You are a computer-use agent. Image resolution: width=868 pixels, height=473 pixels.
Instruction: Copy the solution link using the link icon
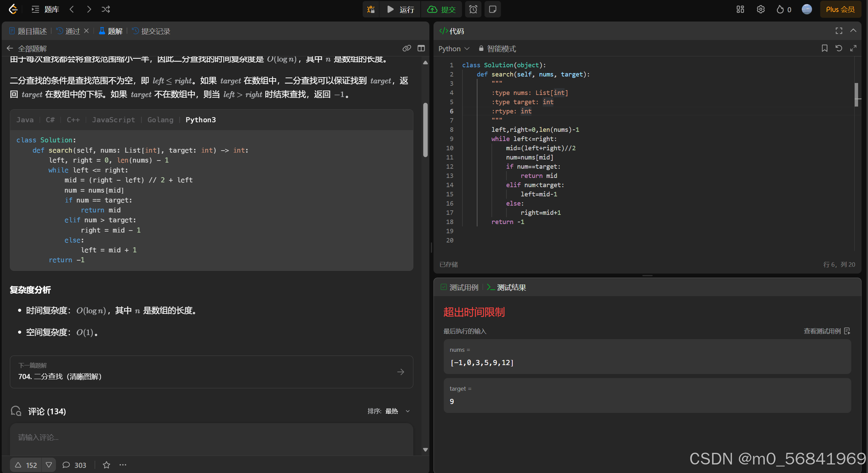coord(407,48)
